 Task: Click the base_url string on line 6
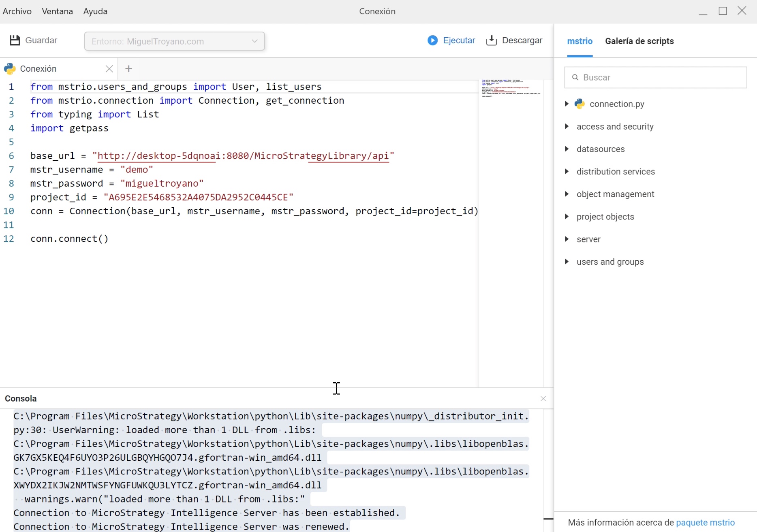243,156
